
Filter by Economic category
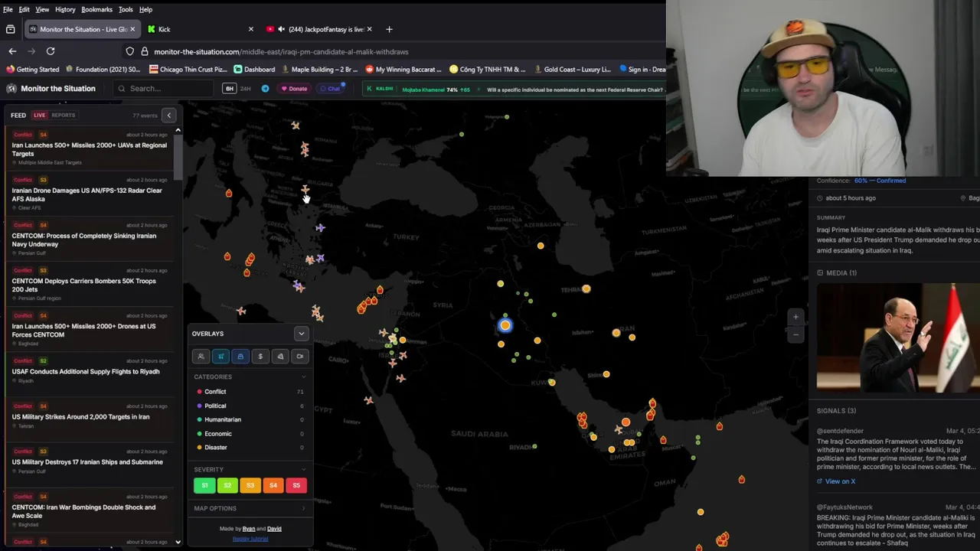coord(250,433)
